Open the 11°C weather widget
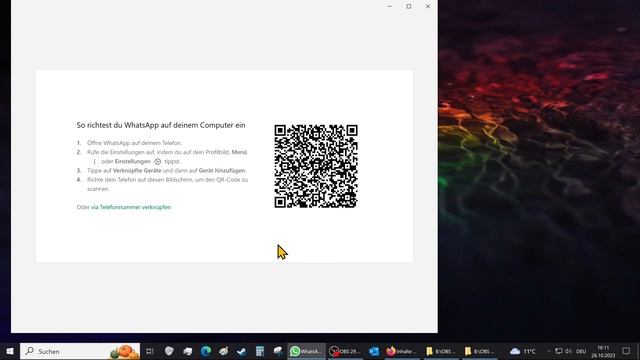 (x=523, y=351)
